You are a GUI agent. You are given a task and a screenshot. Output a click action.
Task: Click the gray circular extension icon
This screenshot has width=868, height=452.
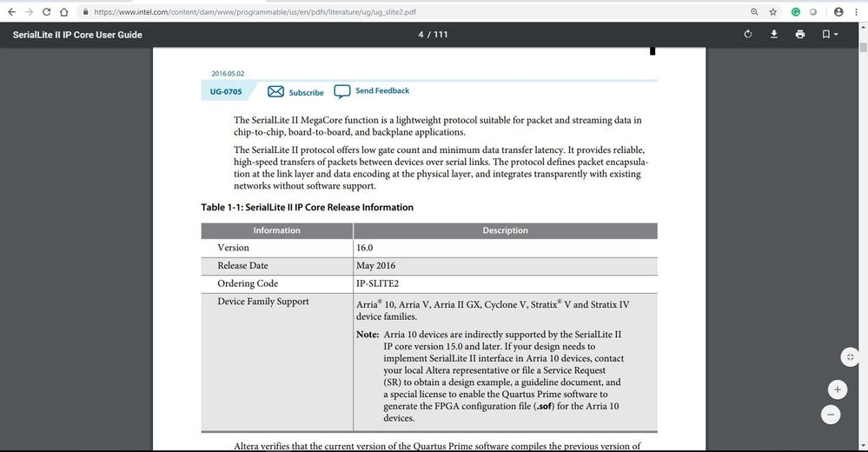(x=812, y=11)
